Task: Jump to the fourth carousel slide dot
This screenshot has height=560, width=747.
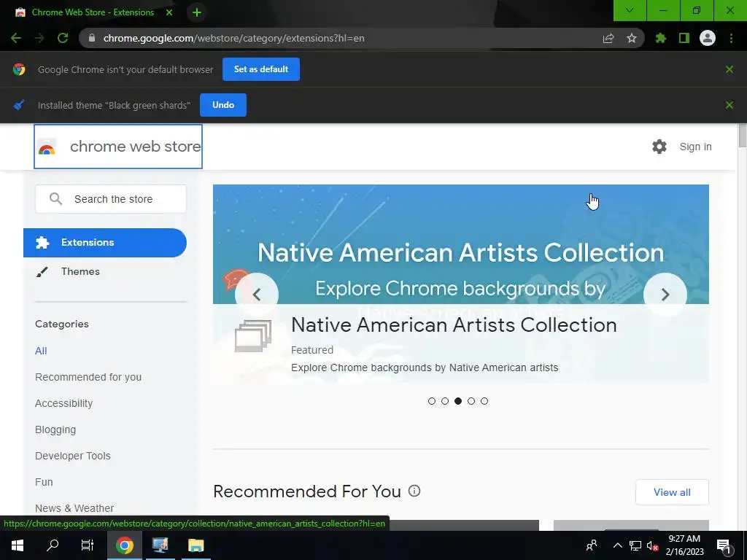Action: (x=471, y=401)
